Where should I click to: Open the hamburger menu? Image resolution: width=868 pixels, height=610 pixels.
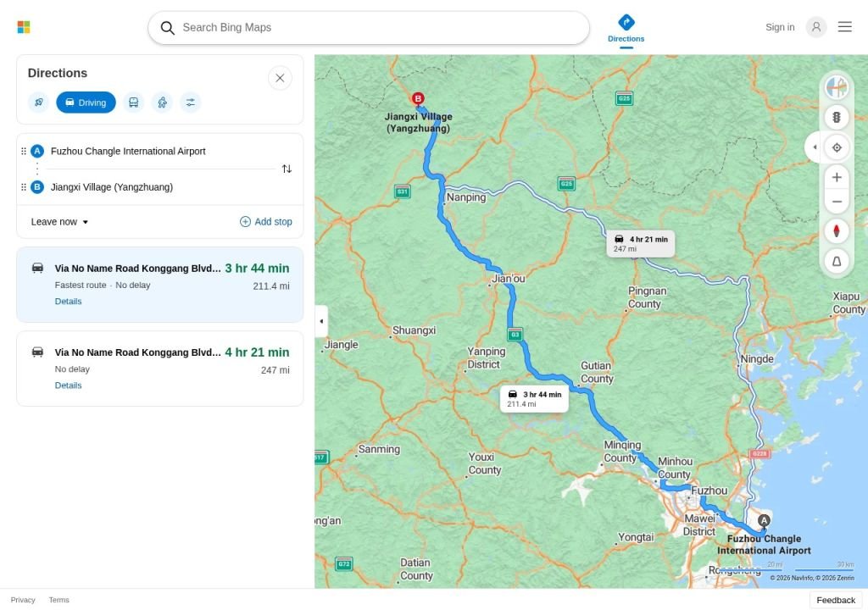click(x=844, y=26)
